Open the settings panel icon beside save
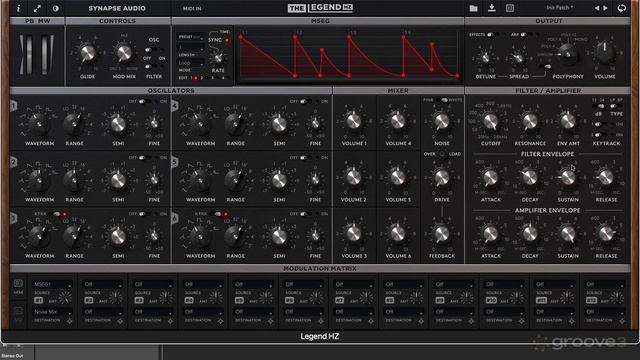The width and height of the screenshot is (640, 360). pos(510,8)
